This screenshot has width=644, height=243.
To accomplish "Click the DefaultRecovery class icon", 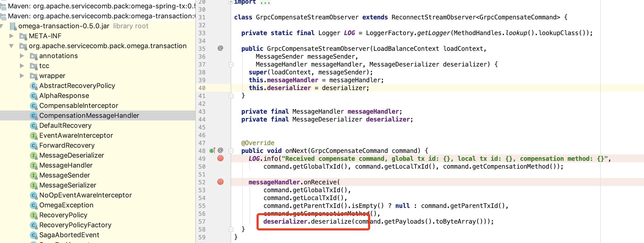I will [34, 126].
